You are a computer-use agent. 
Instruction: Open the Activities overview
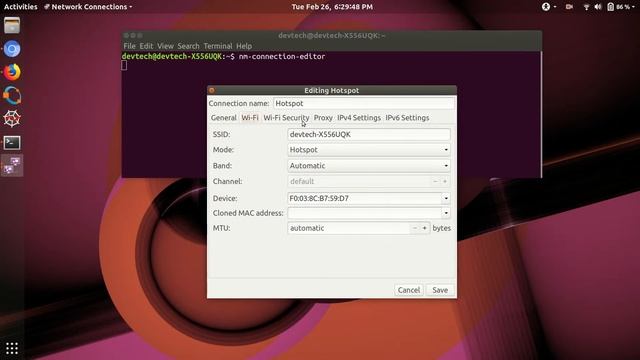pyautogui.click(x=20, y=7)
